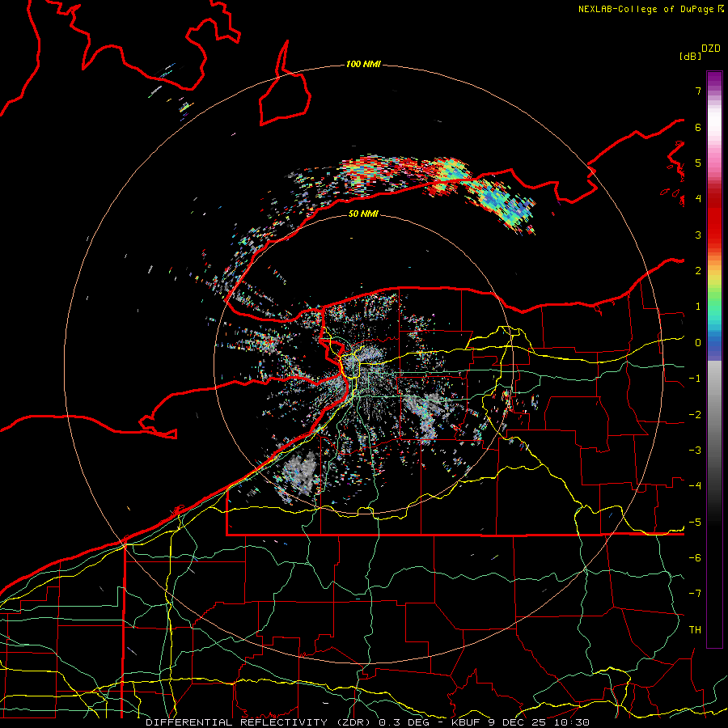Click the [dB] unit label
Image resolution: width=728 pixels, height=728 pixels.
(691, 56)
